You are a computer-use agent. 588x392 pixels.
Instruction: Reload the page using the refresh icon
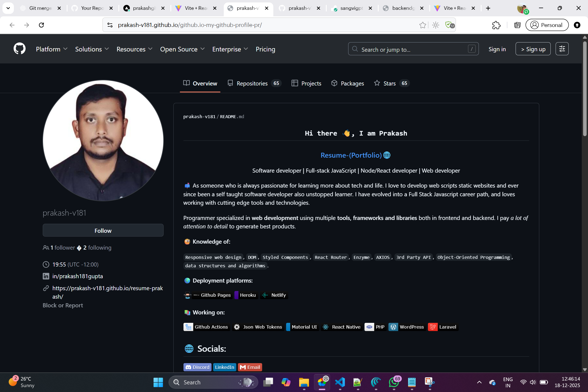point(41,25)
